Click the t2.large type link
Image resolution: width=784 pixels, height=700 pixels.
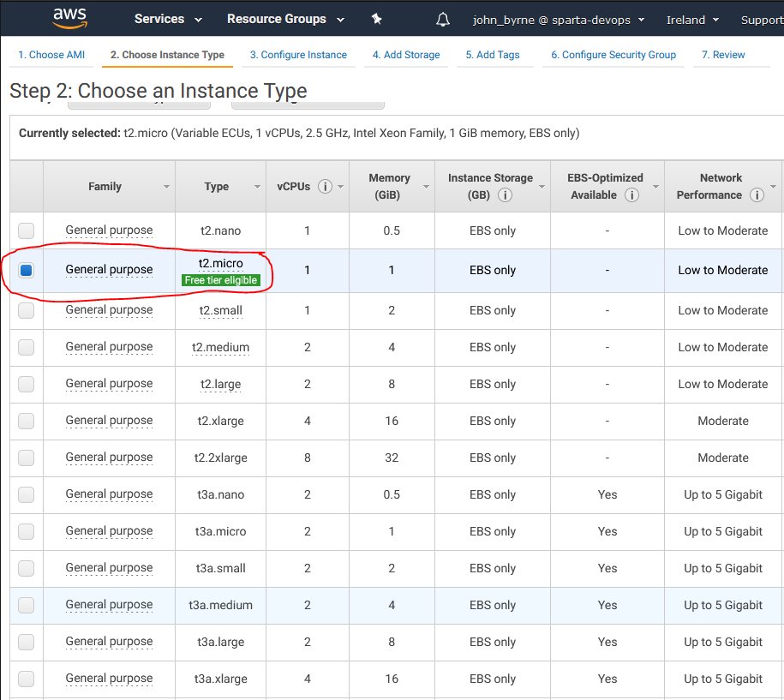(220, 384)
